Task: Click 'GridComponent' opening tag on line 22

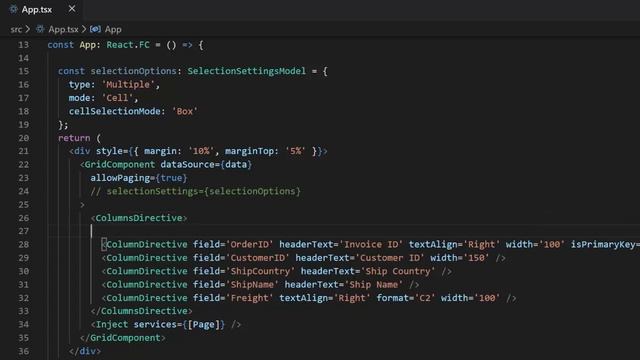Action: tap(120, 164)
